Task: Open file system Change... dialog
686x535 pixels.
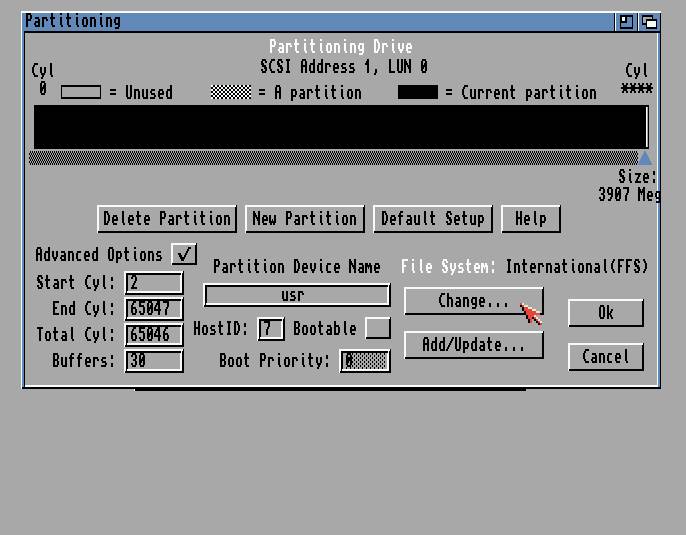Action: [x=473, y=301]
